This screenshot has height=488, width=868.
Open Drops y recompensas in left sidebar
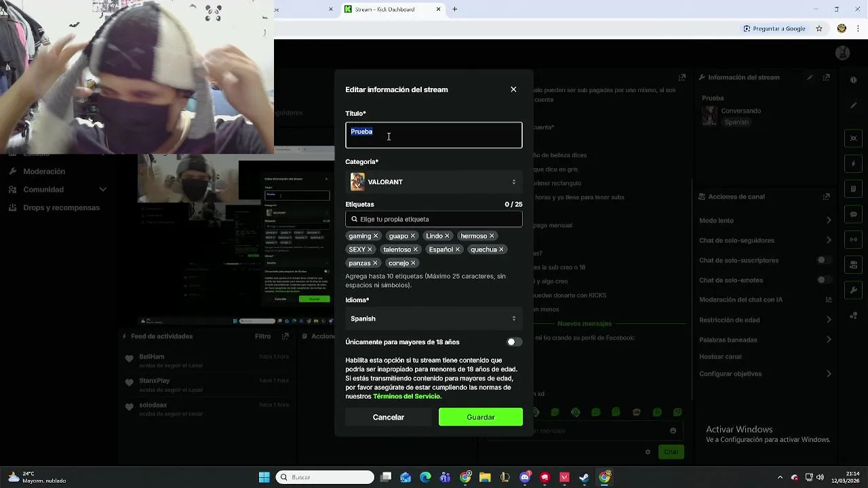point(61,207)
